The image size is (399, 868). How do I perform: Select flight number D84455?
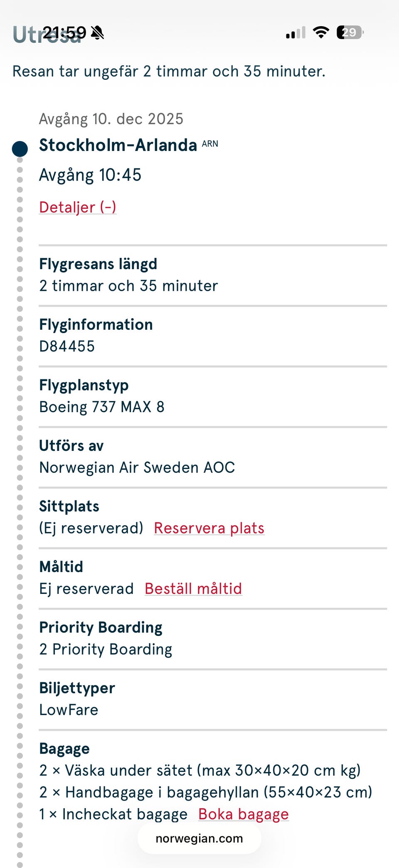tap(67, 346)
